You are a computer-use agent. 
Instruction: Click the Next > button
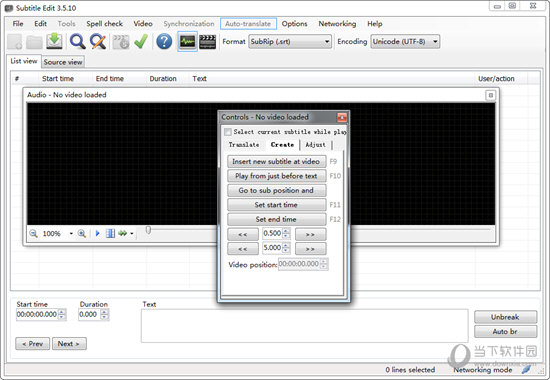[69, 344]
